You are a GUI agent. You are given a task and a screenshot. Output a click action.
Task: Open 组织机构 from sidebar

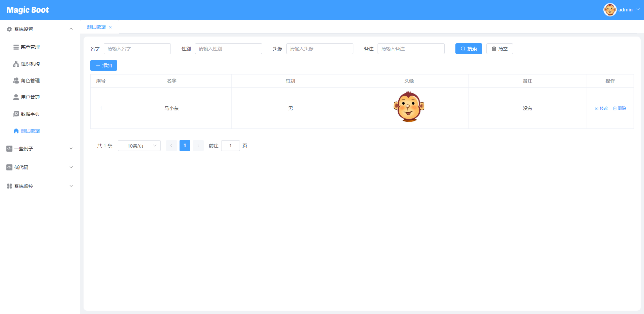[30, 64]
